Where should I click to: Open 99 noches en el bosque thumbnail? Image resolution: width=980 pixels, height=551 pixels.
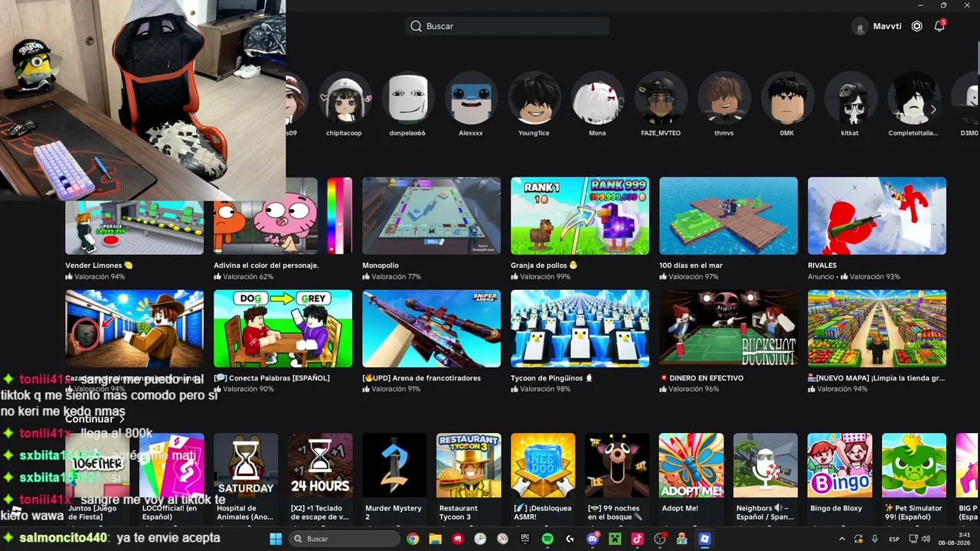coord(617,465)
